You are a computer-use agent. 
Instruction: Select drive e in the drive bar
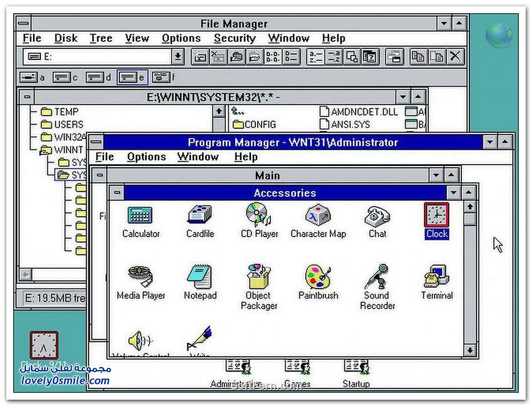132,77
